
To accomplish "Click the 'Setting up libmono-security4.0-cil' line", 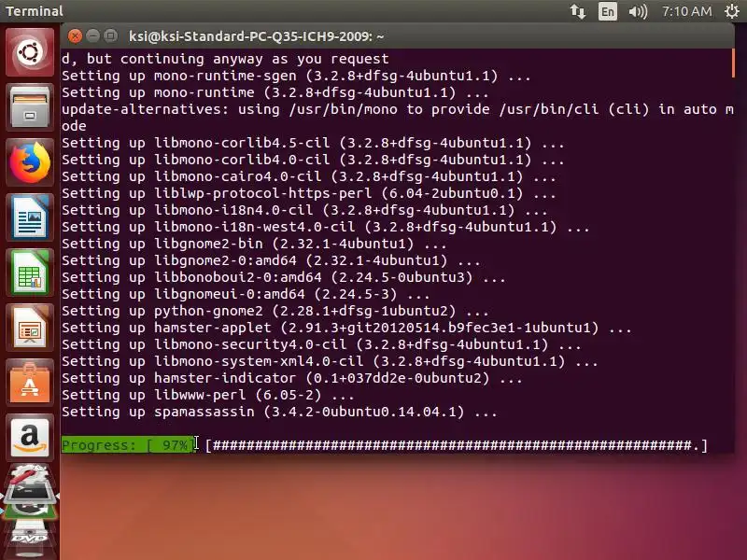I will coord(321,344).
